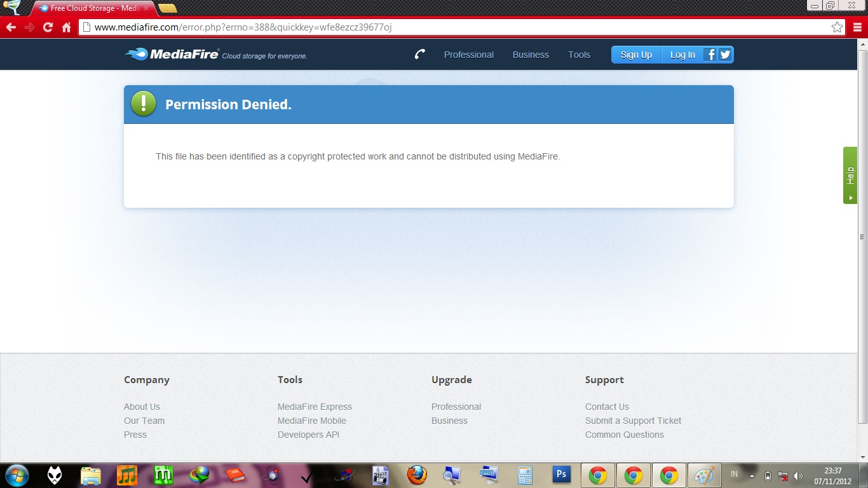
Task: Open the red book taskbar icon
Action: pyautogui.click(x=235, y=475)
